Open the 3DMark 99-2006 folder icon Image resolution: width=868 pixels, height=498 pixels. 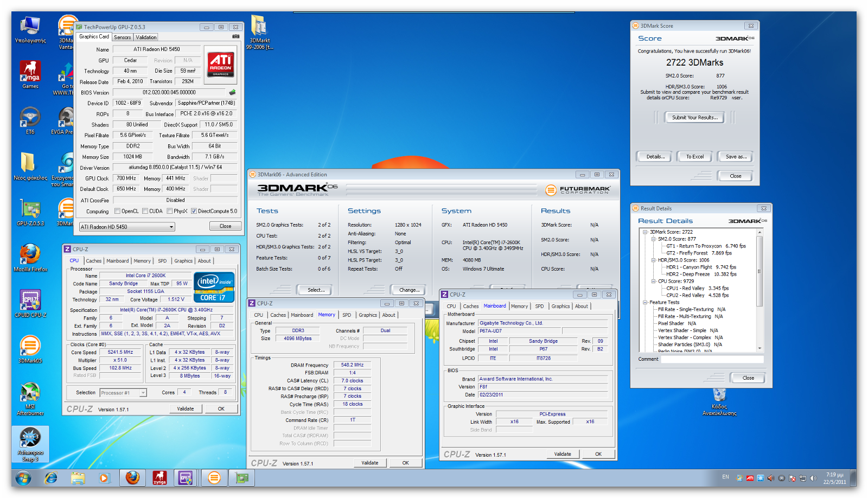(x=259, y=33)
